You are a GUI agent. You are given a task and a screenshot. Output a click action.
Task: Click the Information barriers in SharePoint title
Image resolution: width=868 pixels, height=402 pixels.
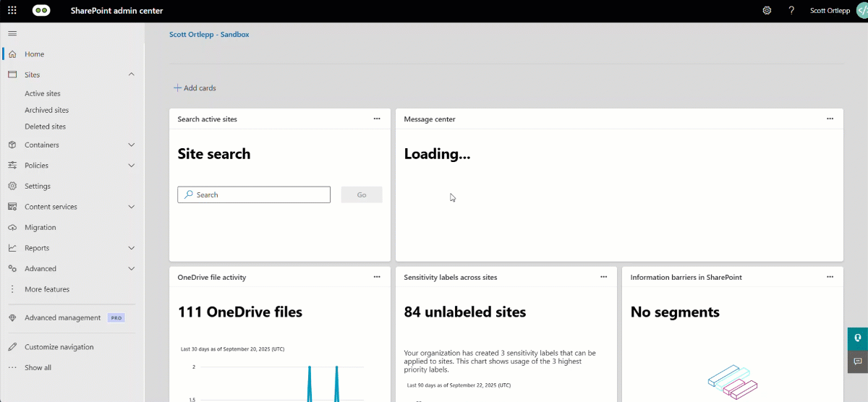[686, 277]
